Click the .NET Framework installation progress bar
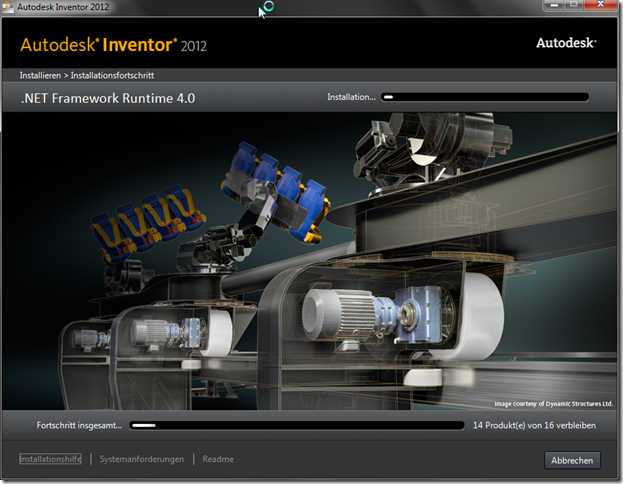 [x=485, y=97]
